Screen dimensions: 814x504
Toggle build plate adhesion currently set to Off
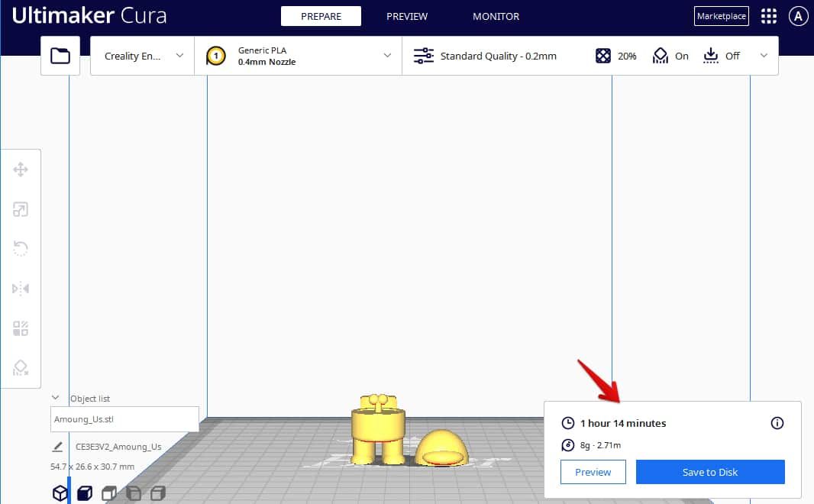720,55
